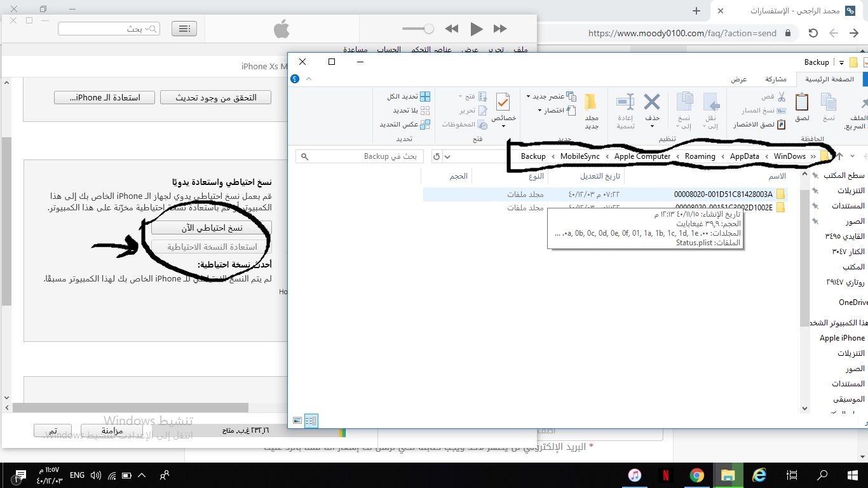Click AppData in the address breadcrumb
868x488 pixels.
[744, 156]
